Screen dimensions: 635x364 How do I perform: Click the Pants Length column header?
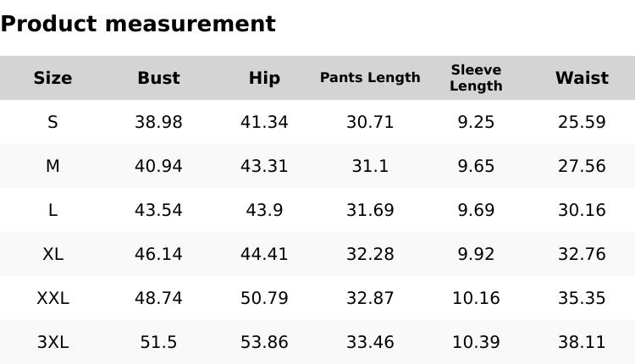pos(370,78)
